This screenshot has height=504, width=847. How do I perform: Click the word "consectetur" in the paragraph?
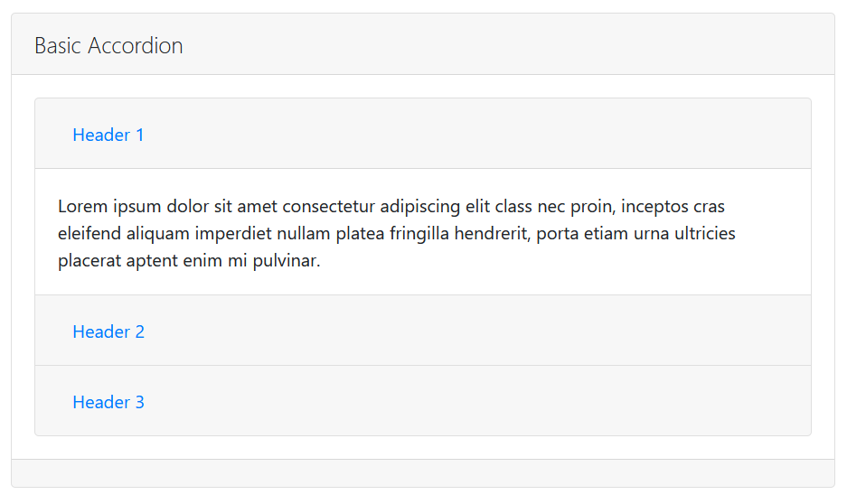coord(328,207)
